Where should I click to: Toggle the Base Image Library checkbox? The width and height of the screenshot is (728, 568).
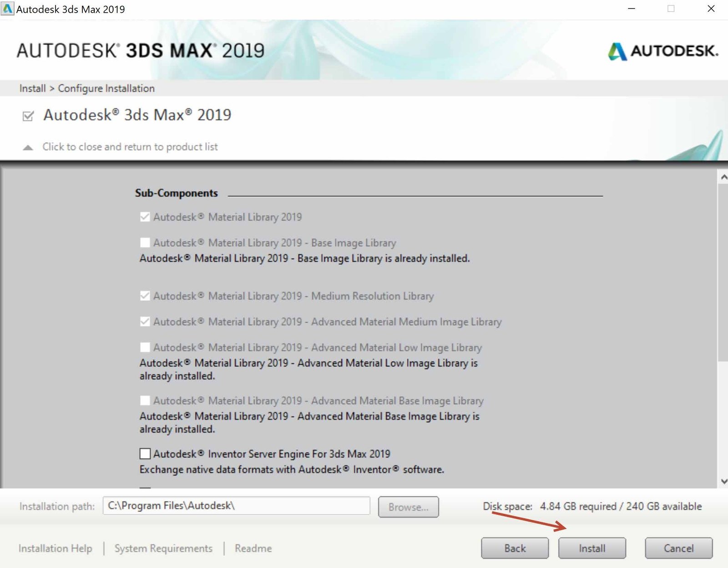pos(145,243)
